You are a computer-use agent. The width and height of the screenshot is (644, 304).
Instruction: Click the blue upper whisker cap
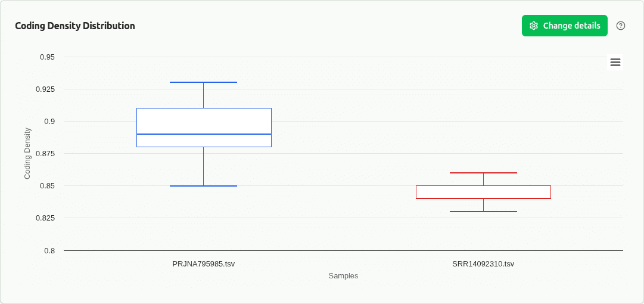[204, 82]
